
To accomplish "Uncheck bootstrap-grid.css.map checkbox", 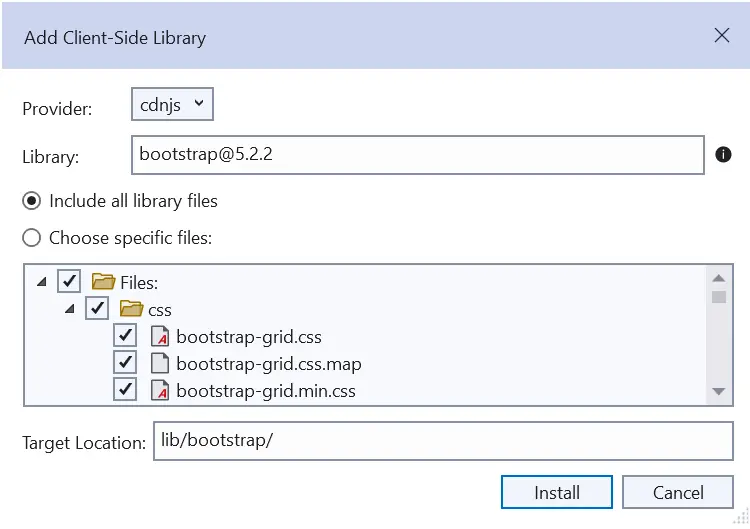I will click(125, 363).
